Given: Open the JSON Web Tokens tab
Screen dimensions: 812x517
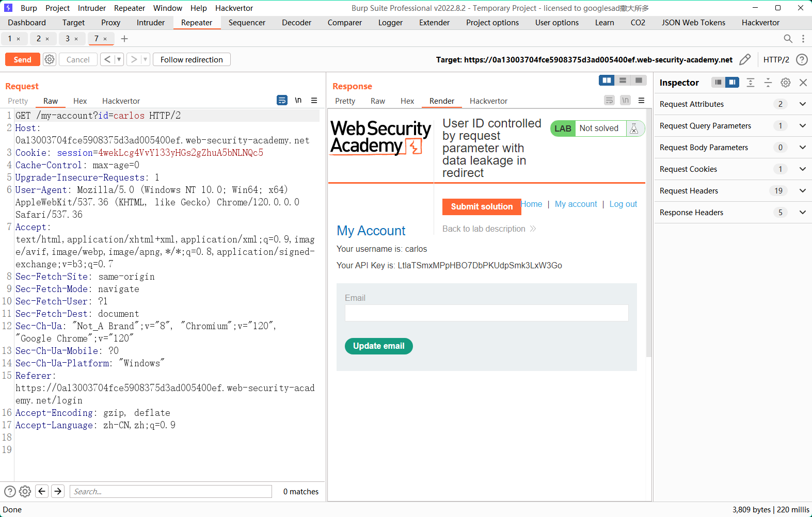Looking at the screenshot, I should tap(693, 23).
